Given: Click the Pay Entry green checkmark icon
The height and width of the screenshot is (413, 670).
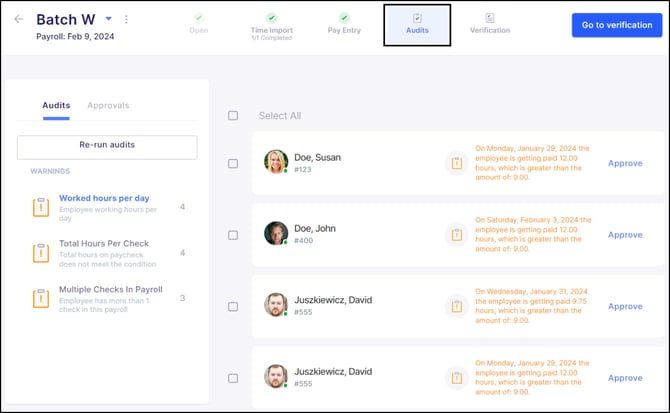Looking at the screenshot, I should [344, 18].
